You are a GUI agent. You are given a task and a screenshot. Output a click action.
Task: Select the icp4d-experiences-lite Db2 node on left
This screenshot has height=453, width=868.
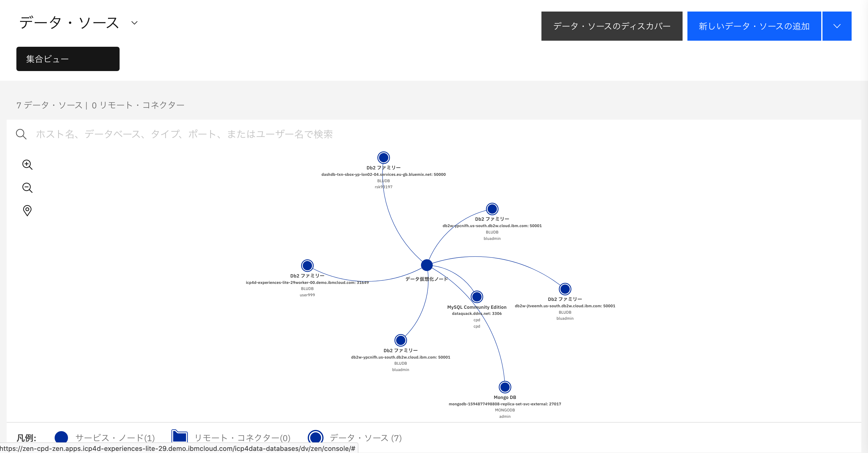point(307,266)
